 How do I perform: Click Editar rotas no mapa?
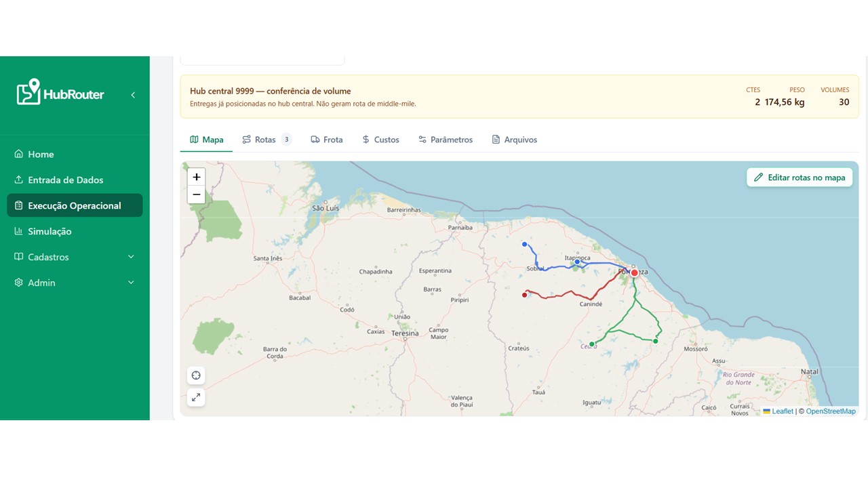pyautogui.click(x=800, y=178)
